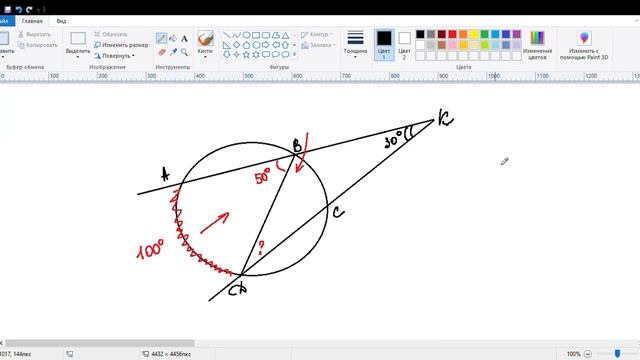Click the Обрезать (Crop) button
This screenshot has width=640, height=360.
[x=111, y=34]
